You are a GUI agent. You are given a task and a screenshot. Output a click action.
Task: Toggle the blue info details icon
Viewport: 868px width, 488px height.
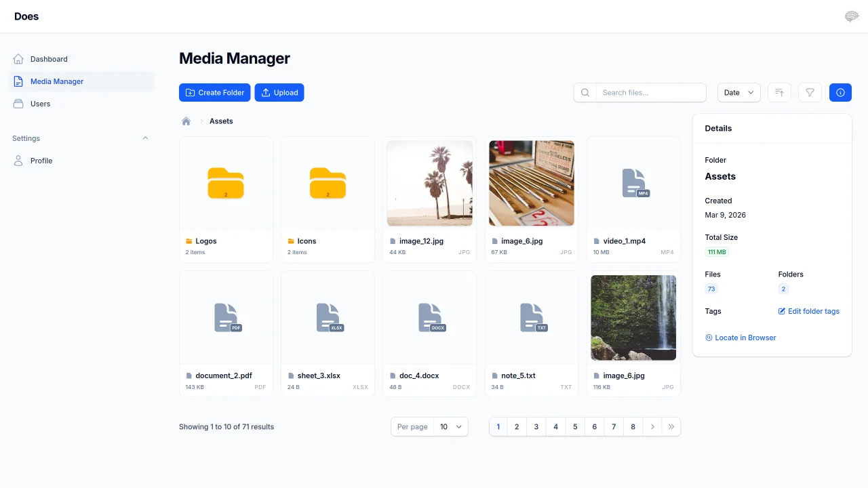840,92
